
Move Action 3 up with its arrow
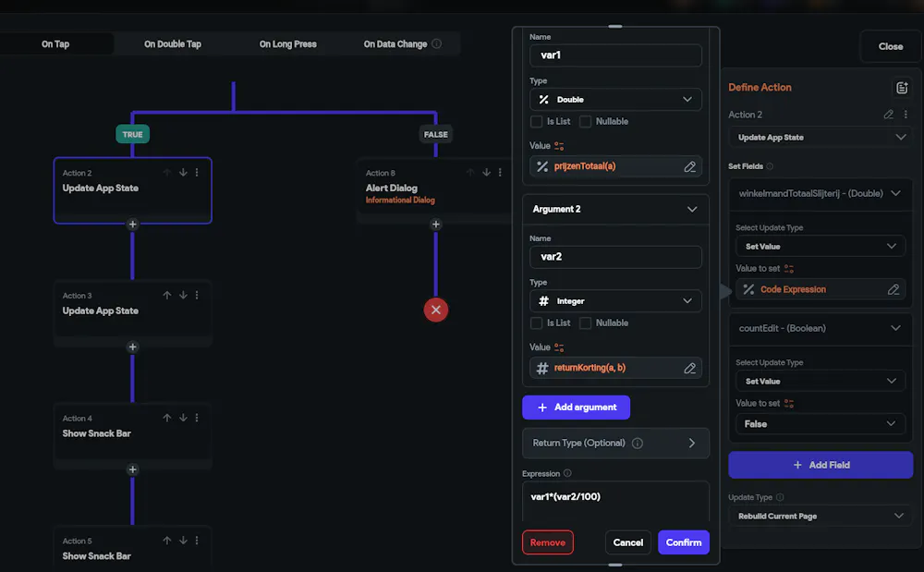click(167, 295)
